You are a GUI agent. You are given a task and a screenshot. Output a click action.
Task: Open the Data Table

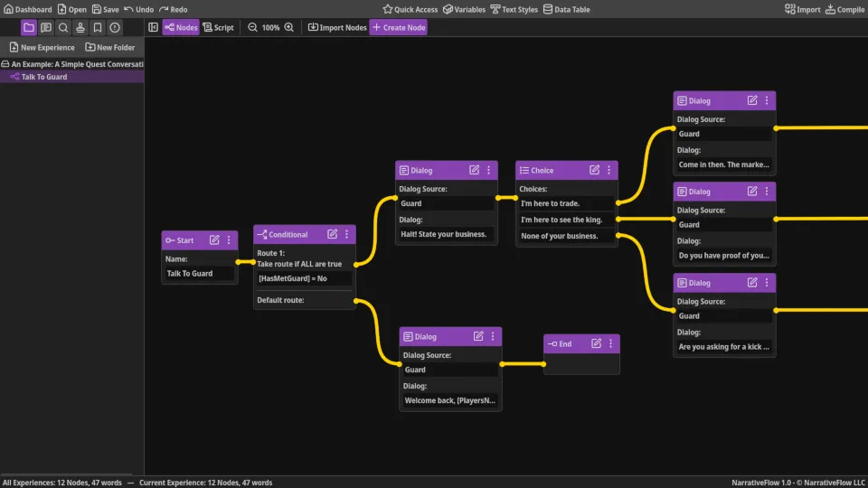pyautogui.click(x=566, y=9)
